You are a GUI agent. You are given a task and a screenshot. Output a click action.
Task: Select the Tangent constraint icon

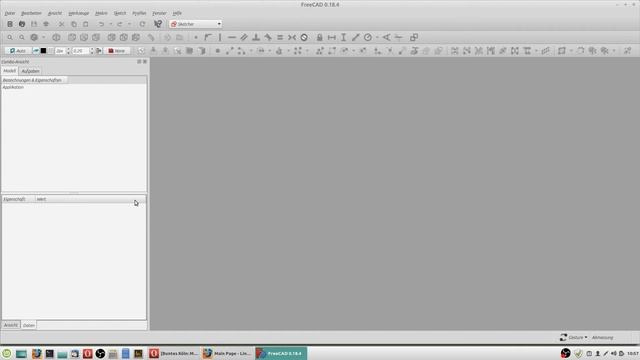click(x=268, y=38)
